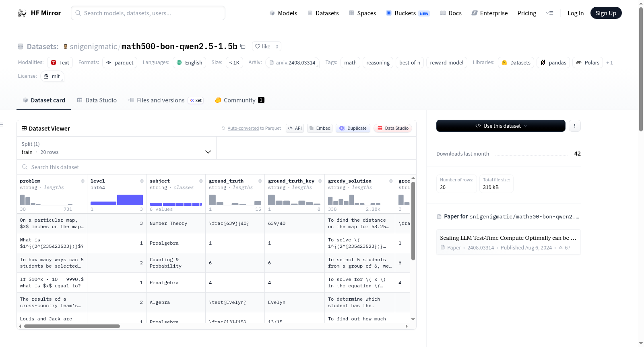The height and width of the screenshot is (347, 644).
Task: Click the tallest bar in the level histogram
Action: click(x=130, y=200)
